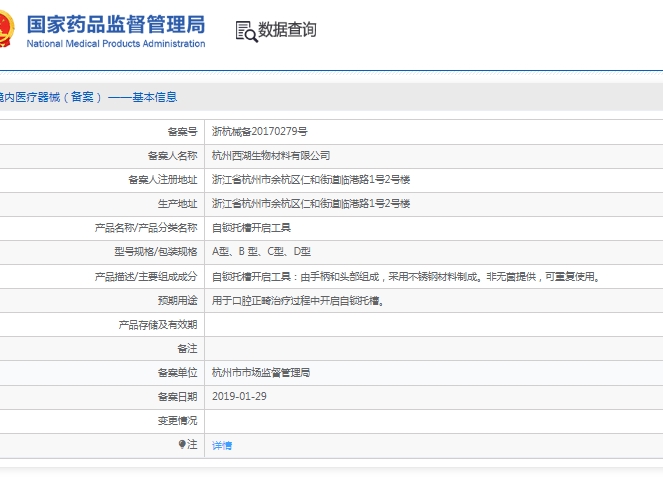Click the 型号规格/包装规格 label
The image size is (663, 481).
[x=156, y=251]
